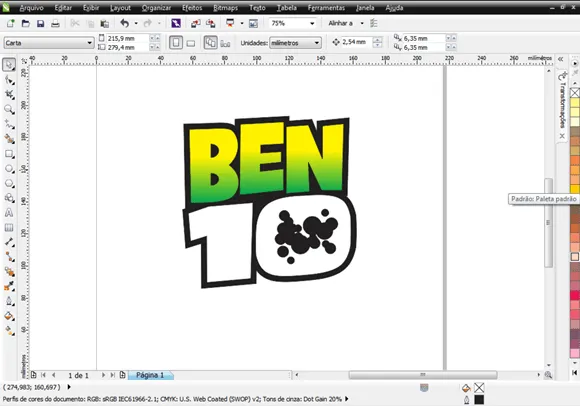Screen dimensions: 580x406
Task: Select the Blend interactive tool
Action: (x=9, y=272)
